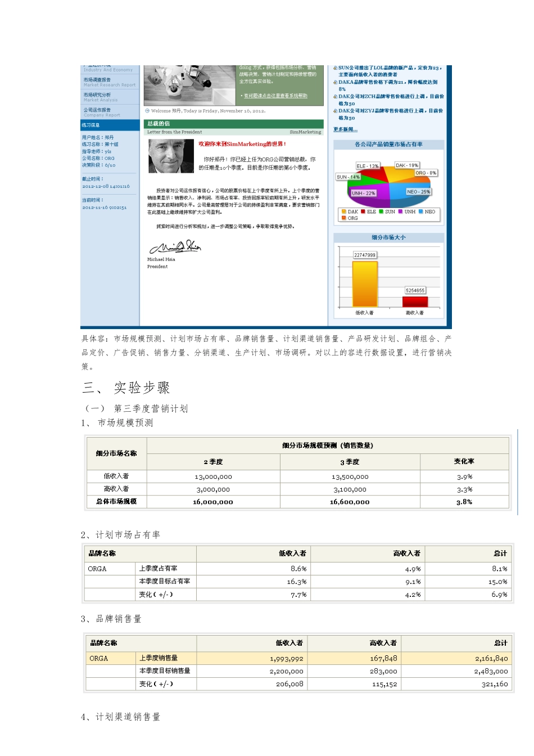Click the current time 2012-11-16 9:02:51
The image size is (534, 756).
[x=105, y=208]
